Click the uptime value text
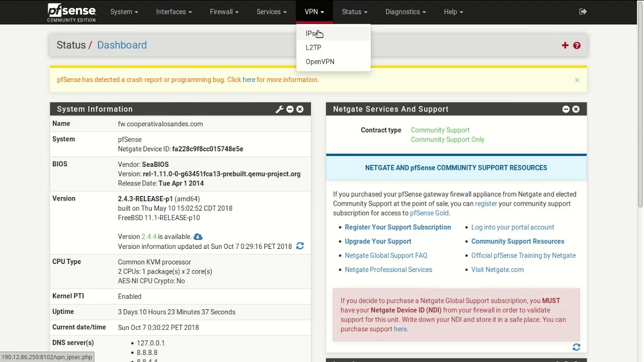The width and height of the screenshot is (644, 362). pos(177,312)
